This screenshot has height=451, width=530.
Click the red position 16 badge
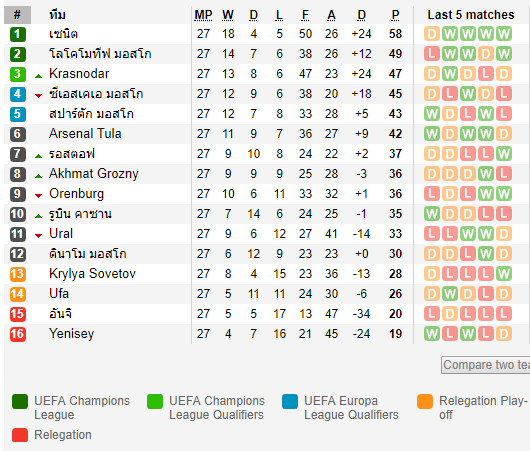coord(18,334)
